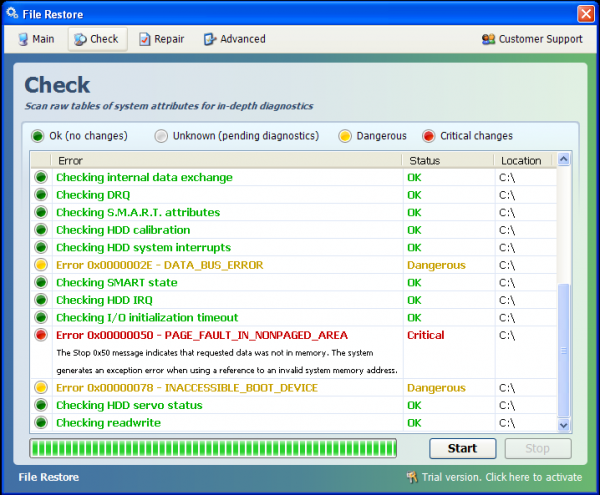Click the Error column header
600x495 pixels.
click(x=226, y=160)
